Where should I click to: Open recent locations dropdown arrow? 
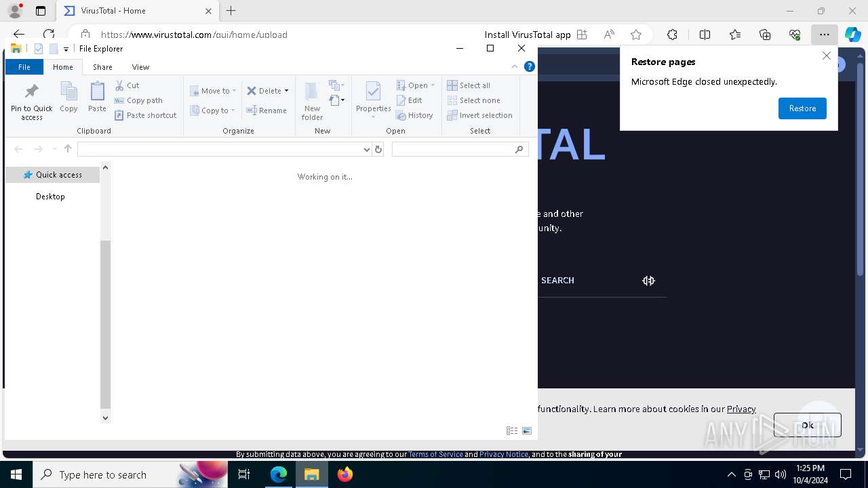coord(54,149)
